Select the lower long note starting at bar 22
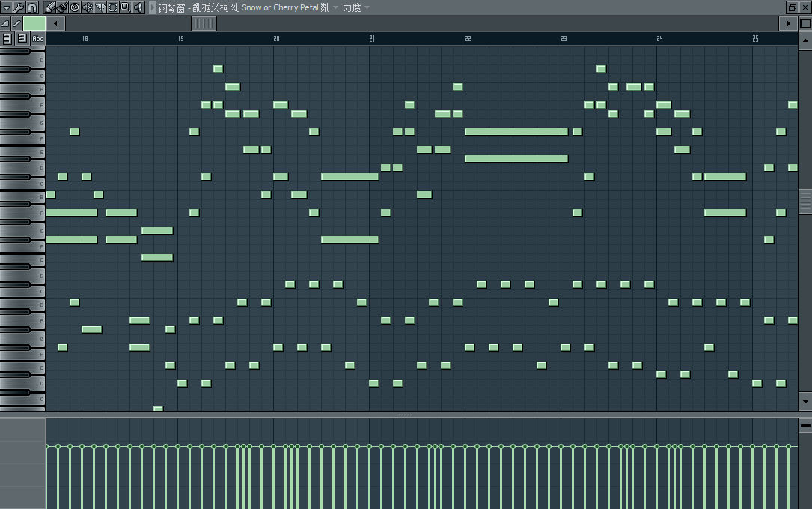 pos(516,159)
